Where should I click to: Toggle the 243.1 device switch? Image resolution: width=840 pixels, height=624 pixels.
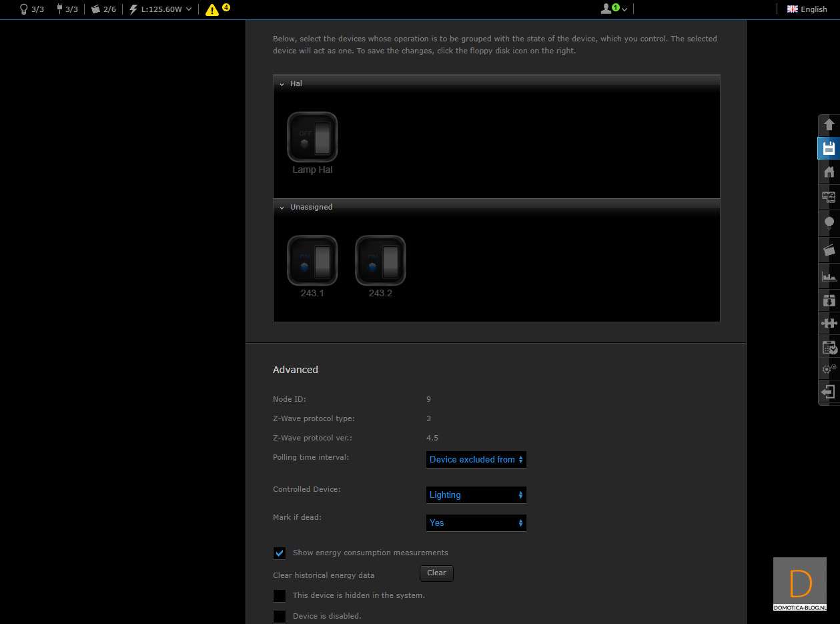[312, 260]
